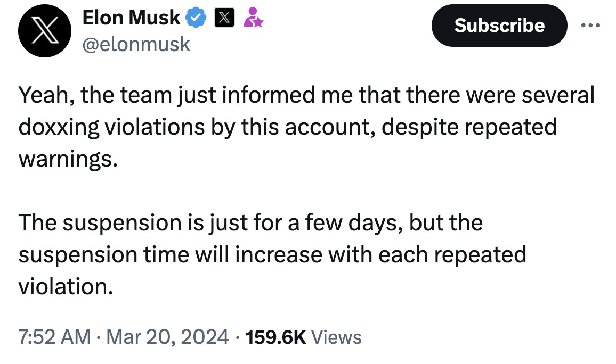Screen dimensions: 616x364
Task: Click the phrase "despite repeated" in the tweet
Action: click(469, 128)
